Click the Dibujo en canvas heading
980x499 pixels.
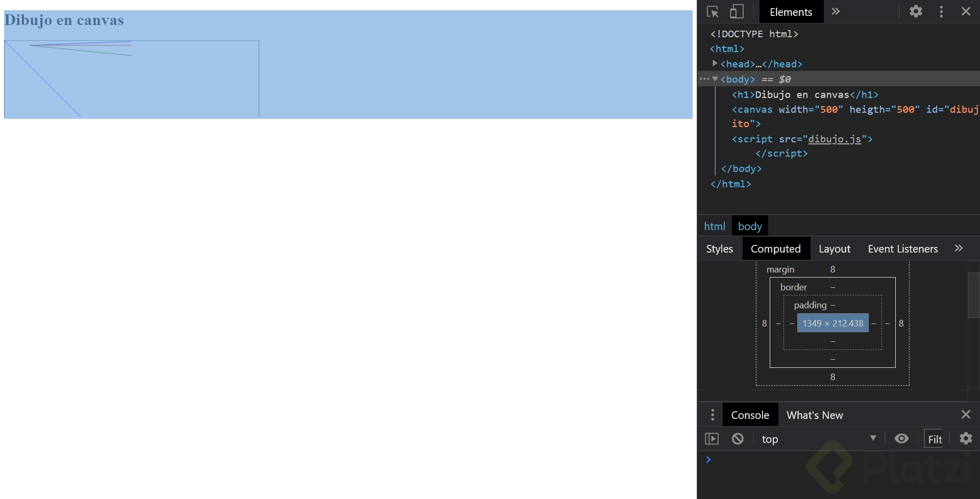[x=64, y=20]
